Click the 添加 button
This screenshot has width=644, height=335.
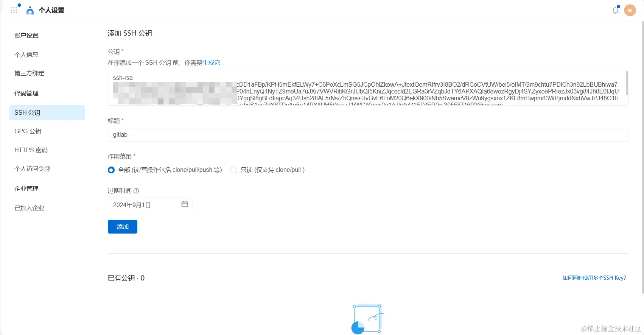(123, 227)
